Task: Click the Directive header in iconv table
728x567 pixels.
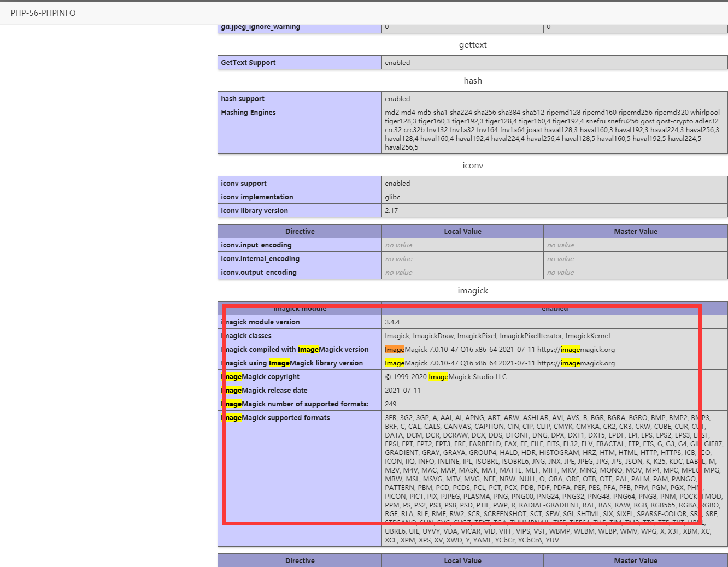Action: [x=300, y=232]
